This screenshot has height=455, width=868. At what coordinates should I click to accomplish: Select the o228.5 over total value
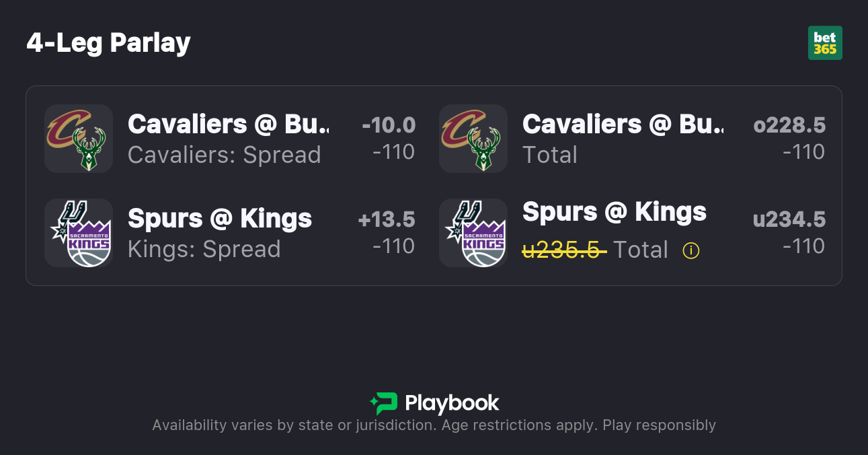tap(789, 125)
